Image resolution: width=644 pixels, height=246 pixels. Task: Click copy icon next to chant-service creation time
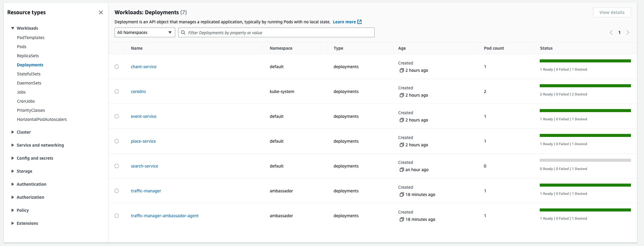click(402, 70)
